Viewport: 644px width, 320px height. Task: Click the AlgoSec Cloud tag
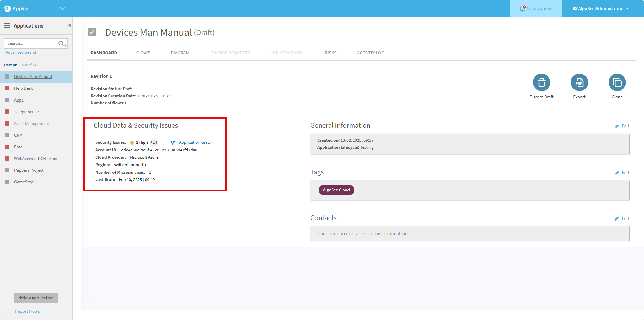pyautogui.click(x=336, y=190)
